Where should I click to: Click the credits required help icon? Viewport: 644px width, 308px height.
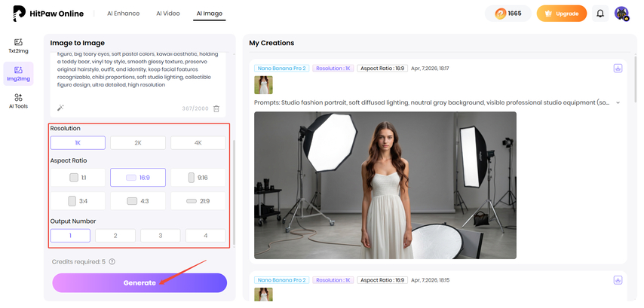tap(112, 261)
